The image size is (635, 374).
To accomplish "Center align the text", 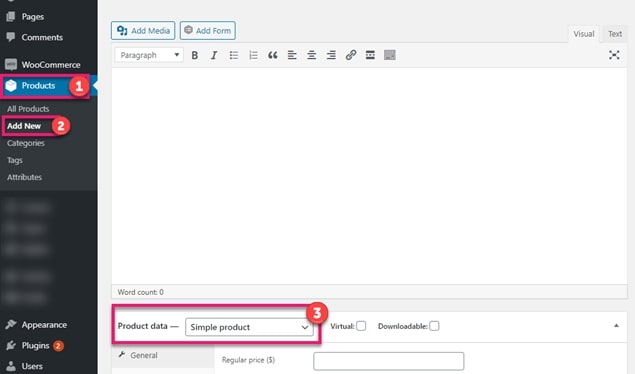I will (311, 55).
